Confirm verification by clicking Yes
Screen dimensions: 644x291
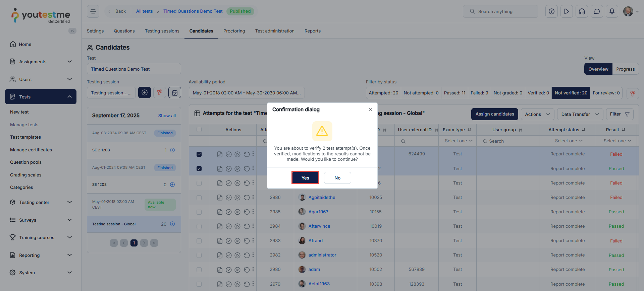click(305, 178)
